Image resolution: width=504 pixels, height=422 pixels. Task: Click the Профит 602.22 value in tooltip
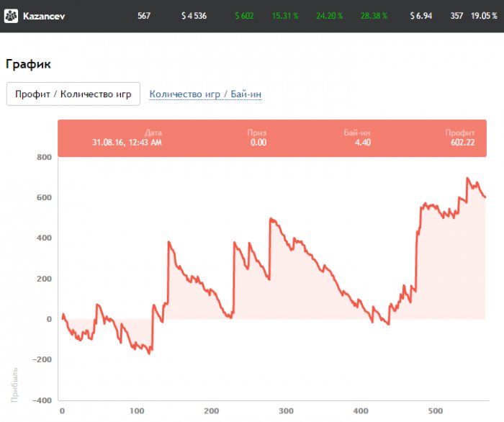click(462, 143)
